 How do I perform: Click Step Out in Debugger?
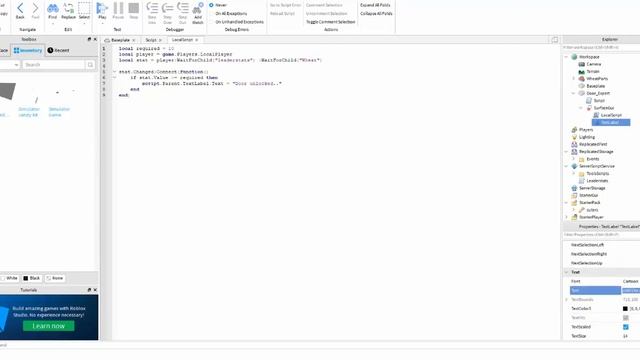tap(182, 13)
